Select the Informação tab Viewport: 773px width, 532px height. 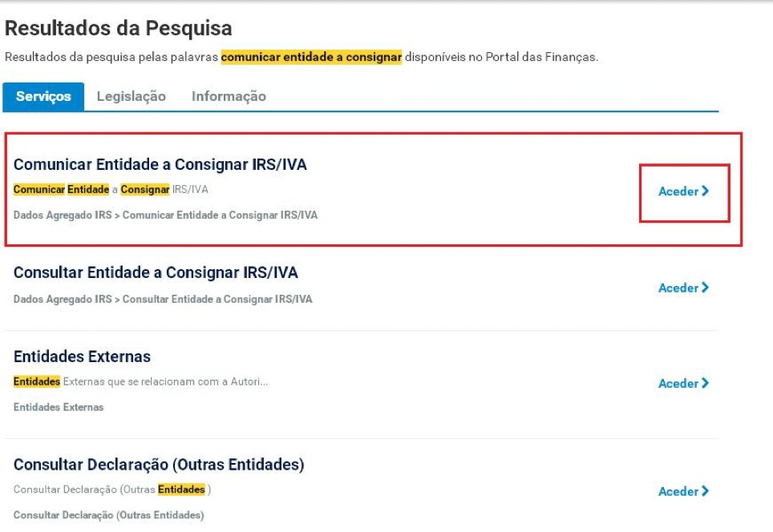229,96
